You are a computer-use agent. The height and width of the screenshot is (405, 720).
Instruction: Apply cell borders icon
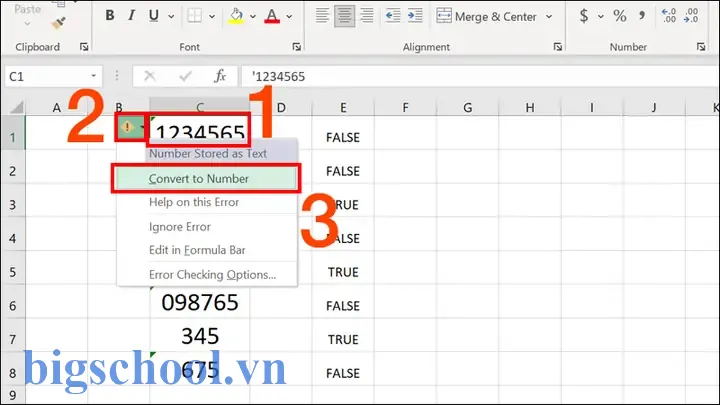tap(195, 16)
